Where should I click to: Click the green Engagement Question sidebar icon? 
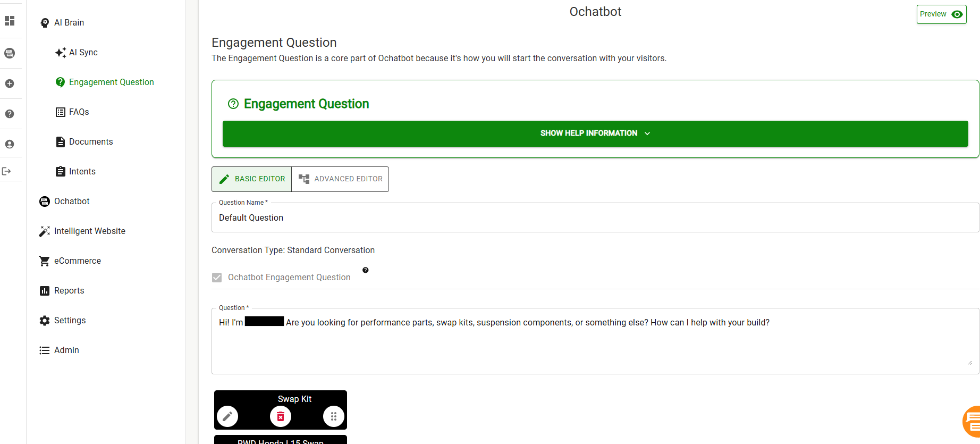[x=61, y=82]
